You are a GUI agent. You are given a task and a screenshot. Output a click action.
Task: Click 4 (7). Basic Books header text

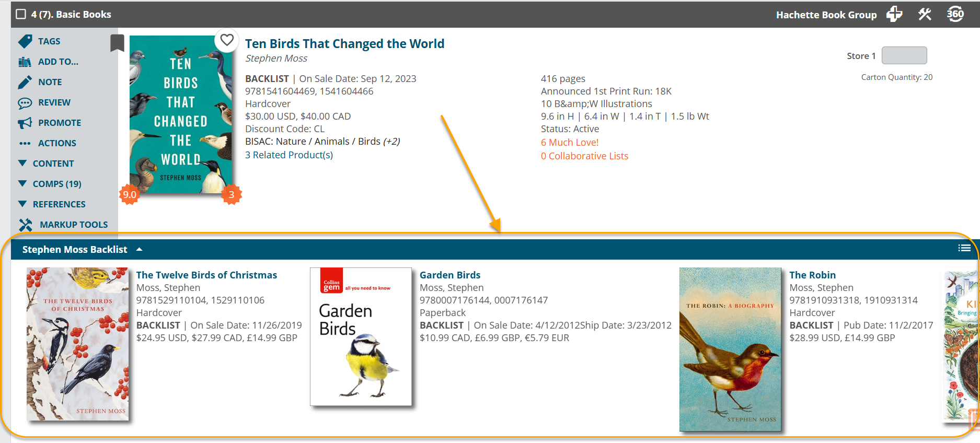(71, 15)
